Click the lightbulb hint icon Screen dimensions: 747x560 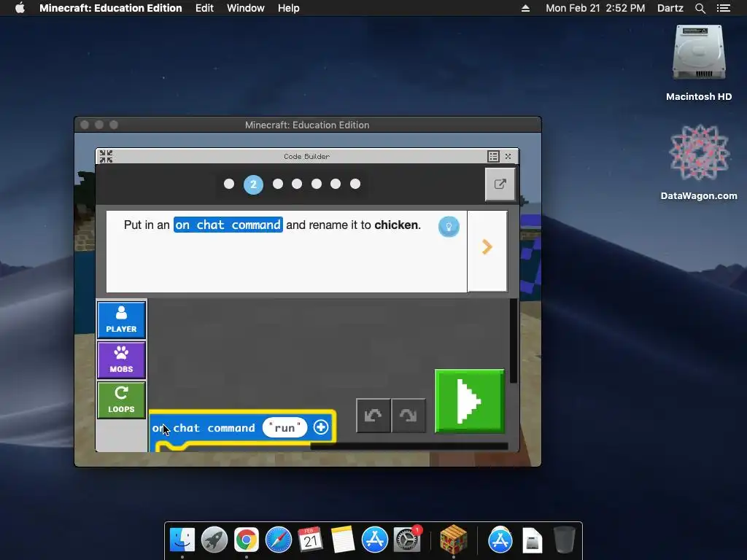coord(449,227)
